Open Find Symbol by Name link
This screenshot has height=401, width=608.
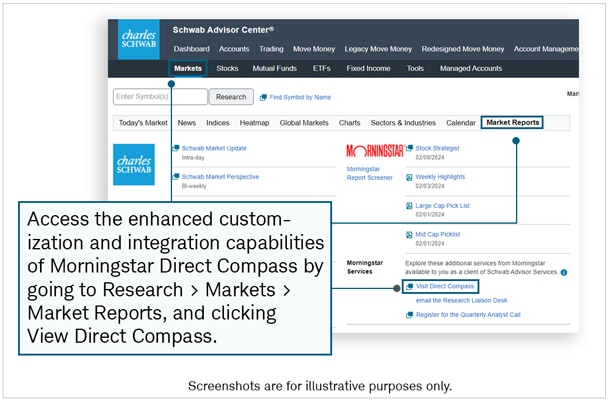coord(300,97)
